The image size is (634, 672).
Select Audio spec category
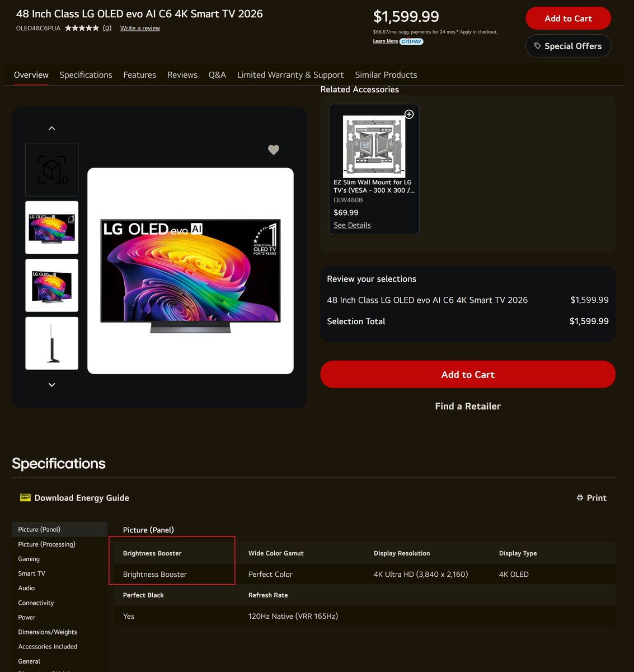pos(26,588)
